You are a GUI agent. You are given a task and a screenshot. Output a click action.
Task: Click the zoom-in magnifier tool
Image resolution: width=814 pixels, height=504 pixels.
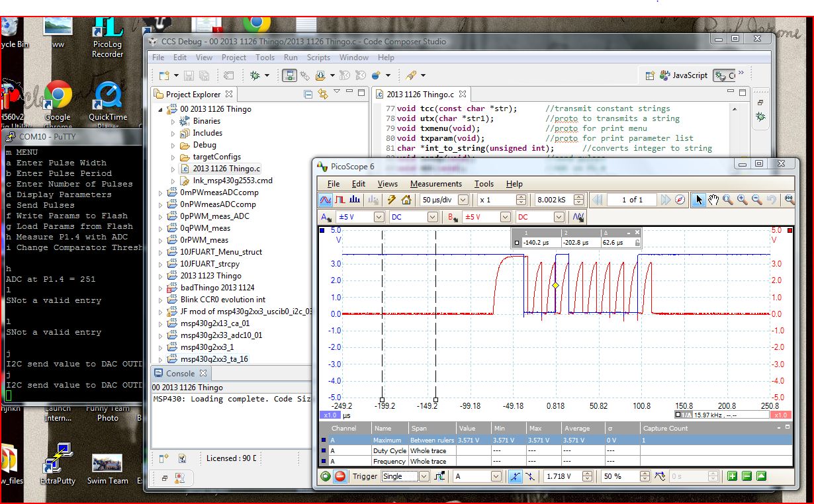pos(742,199)
